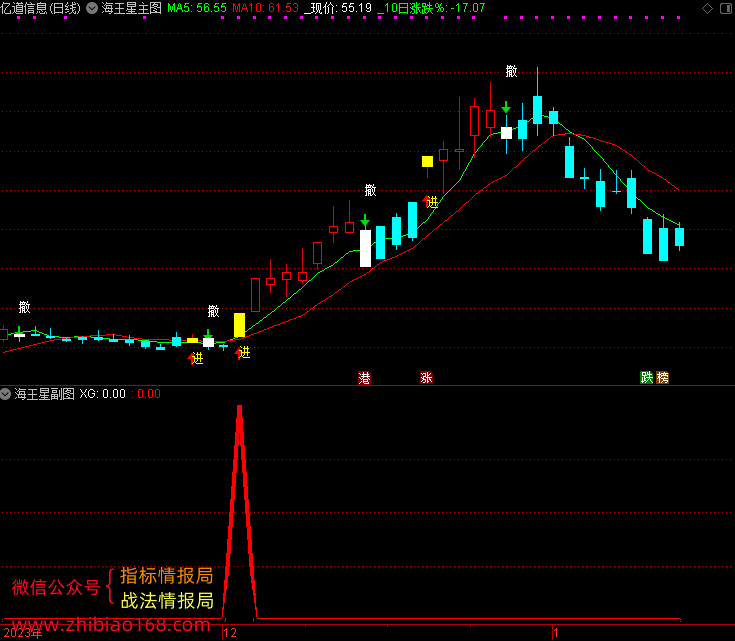
Task: Open the 海王星副图 indicator dropdown arrow
Action: (x=5, y=394)
